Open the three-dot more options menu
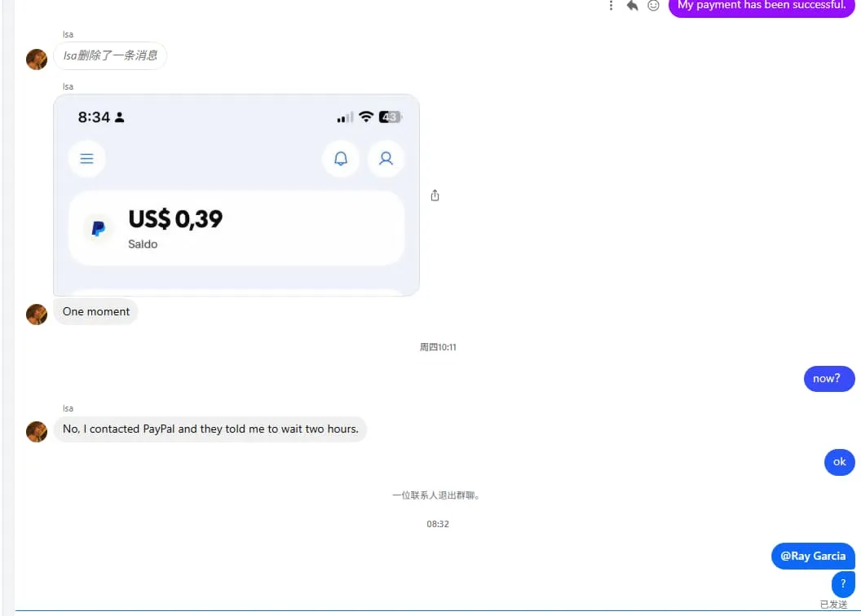This screenshot has height=616, width=861. (612, 6)
